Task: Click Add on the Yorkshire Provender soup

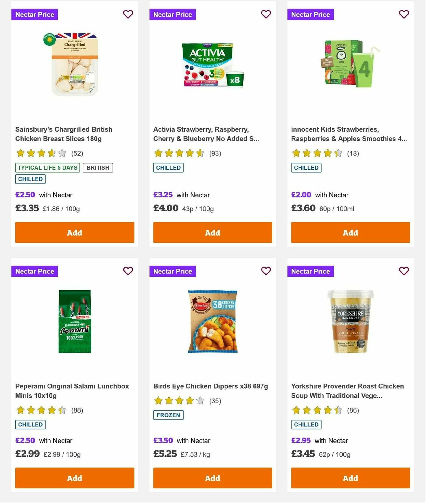Action: point(350,478)
